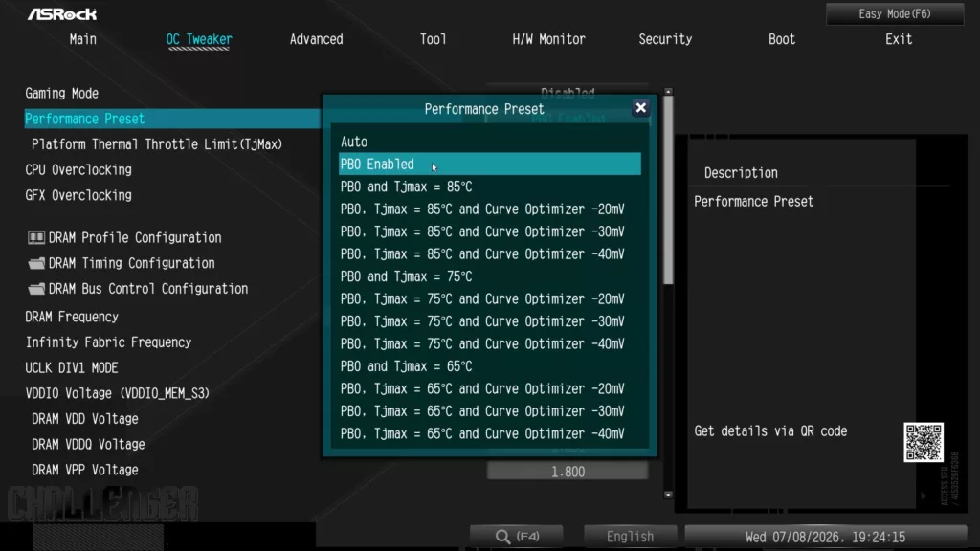Switch to the Advanced tab

point(316,39)
